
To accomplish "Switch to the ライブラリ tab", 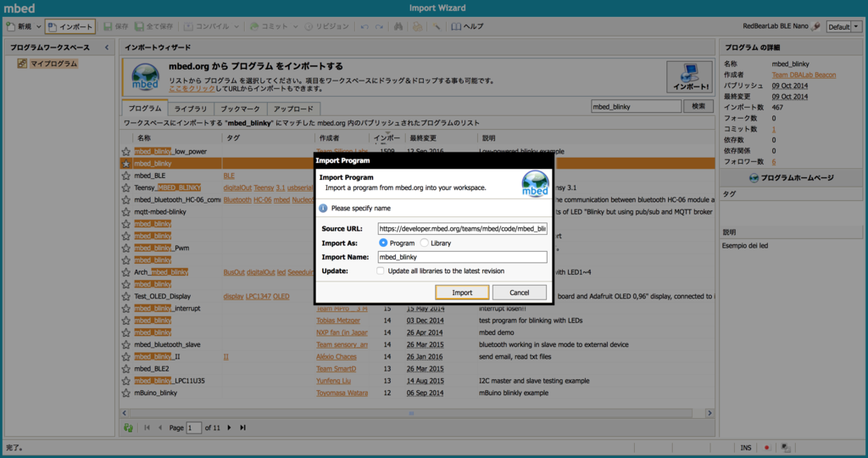I will pos(191,109).
